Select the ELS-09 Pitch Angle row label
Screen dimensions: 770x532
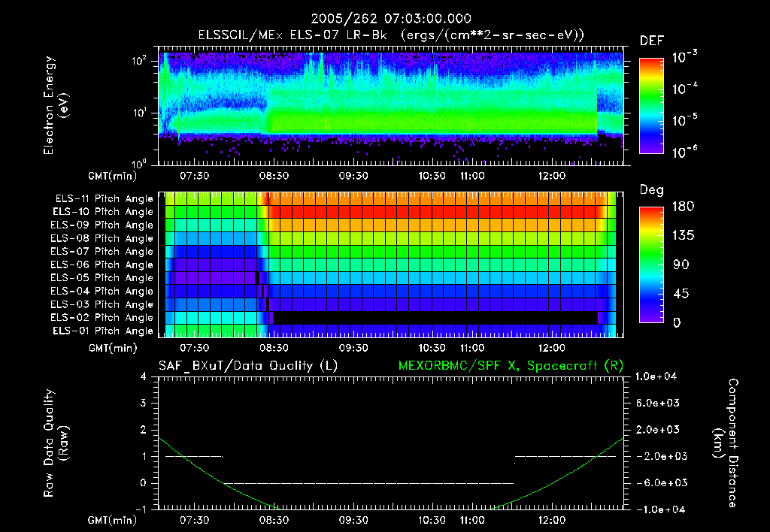(x=102, y=225)
